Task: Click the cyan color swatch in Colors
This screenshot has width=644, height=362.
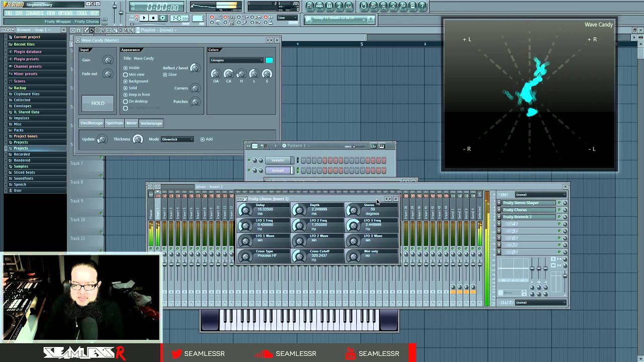Action: click(269, 60)
